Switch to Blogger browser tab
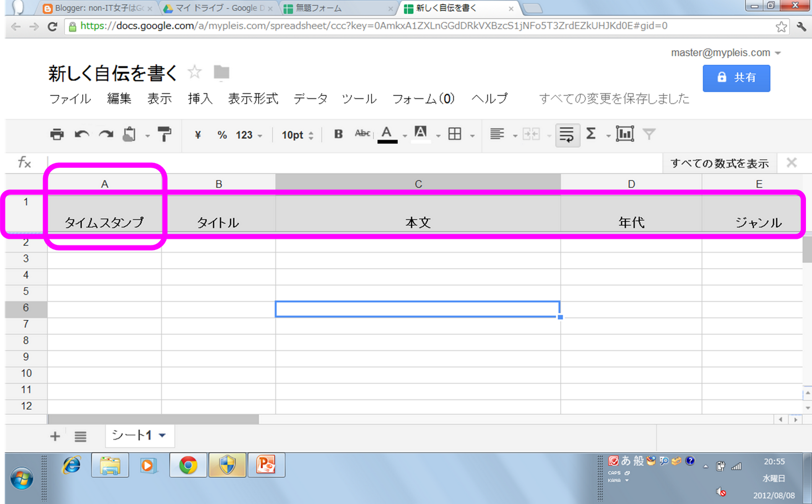This screenshot has width=812, height=504. click(x=97, y=8)
